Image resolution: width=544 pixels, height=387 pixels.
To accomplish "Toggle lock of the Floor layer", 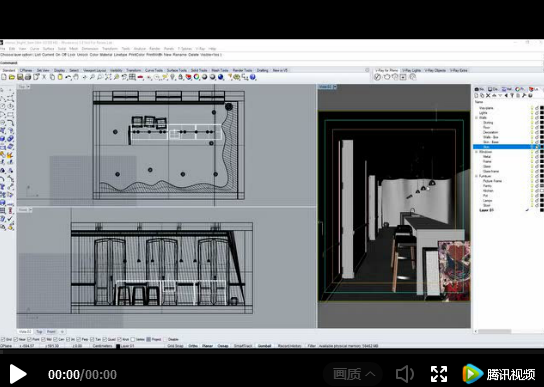I will [537, 127].
